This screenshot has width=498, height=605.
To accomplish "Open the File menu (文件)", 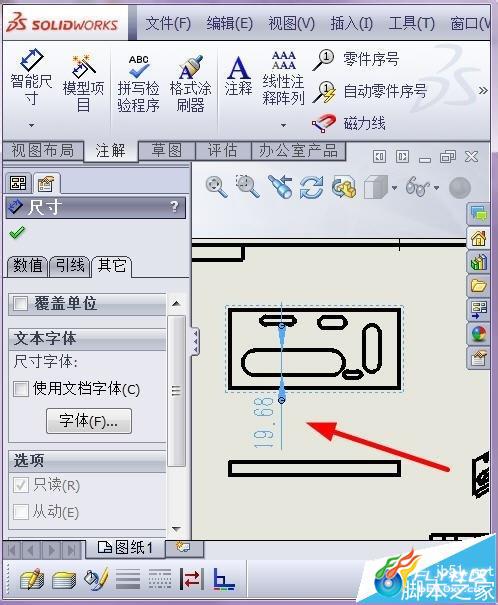I will coord(168,24).
